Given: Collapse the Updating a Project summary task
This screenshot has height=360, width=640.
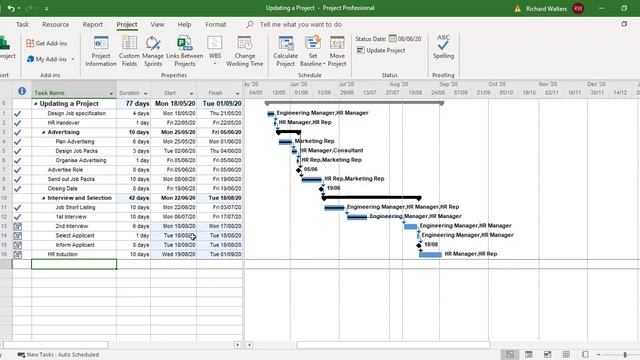Looking at the screenshot, I should click(36, 104).
